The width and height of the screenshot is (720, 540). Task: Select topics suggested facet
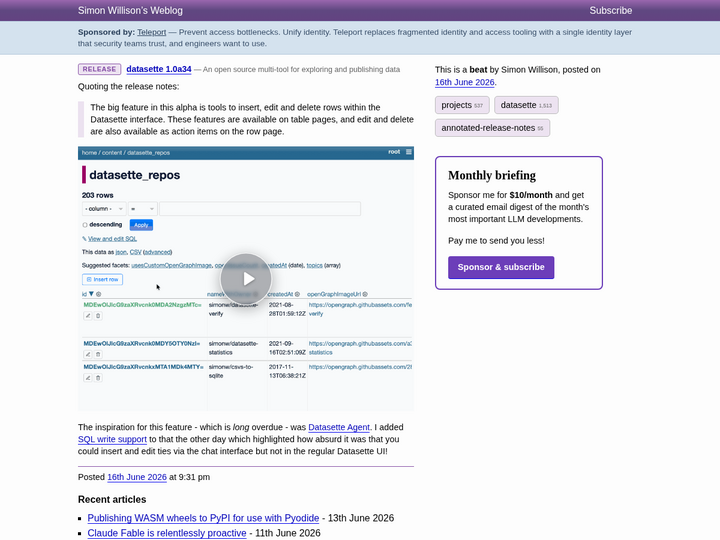tap(315, 265)
